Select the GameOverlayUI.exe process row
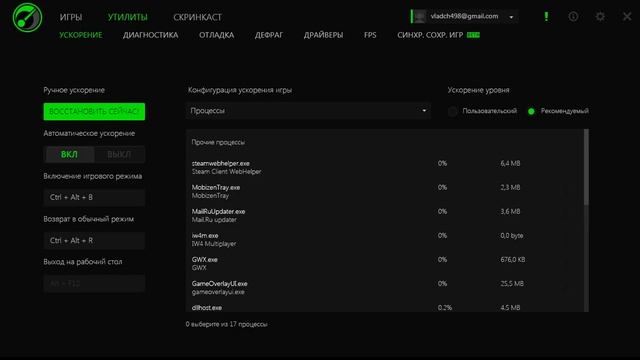The width and height of the screenshot is (640, 360). pyautogui.click(x=384, y=288)
